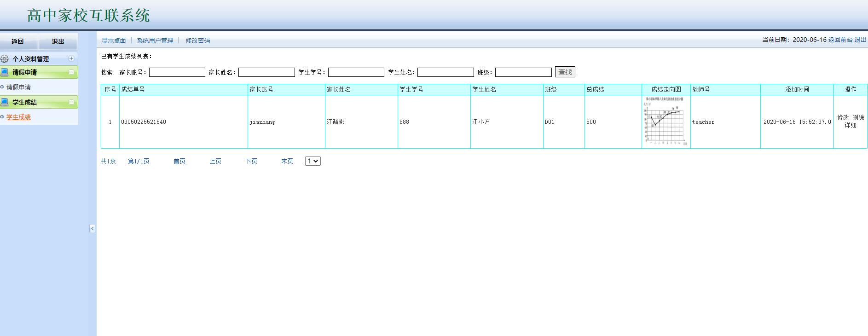
Task: Open 修改密码 in the top toolbar
Action: 198,41
